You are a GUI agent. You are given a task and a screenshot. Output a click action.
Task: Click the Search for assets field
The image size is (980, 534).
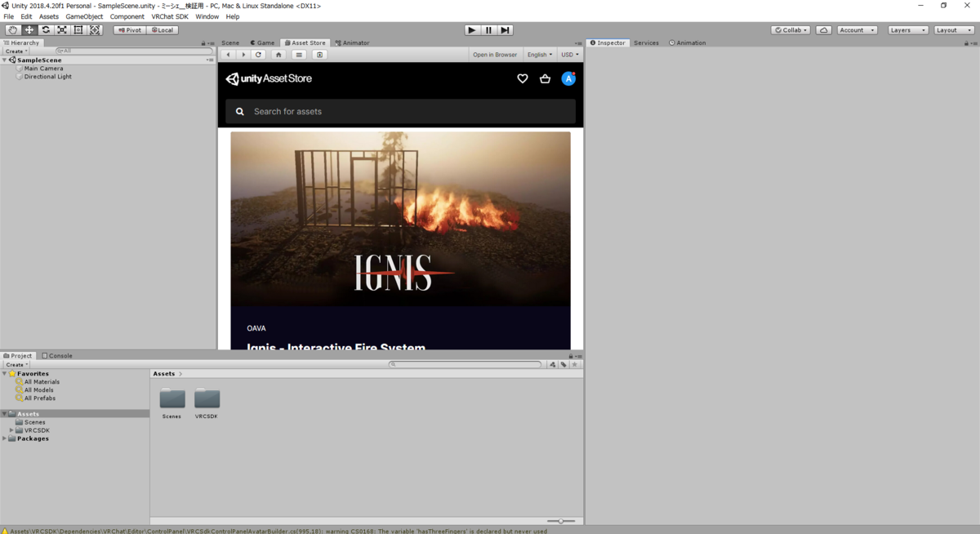pos(400,112)
